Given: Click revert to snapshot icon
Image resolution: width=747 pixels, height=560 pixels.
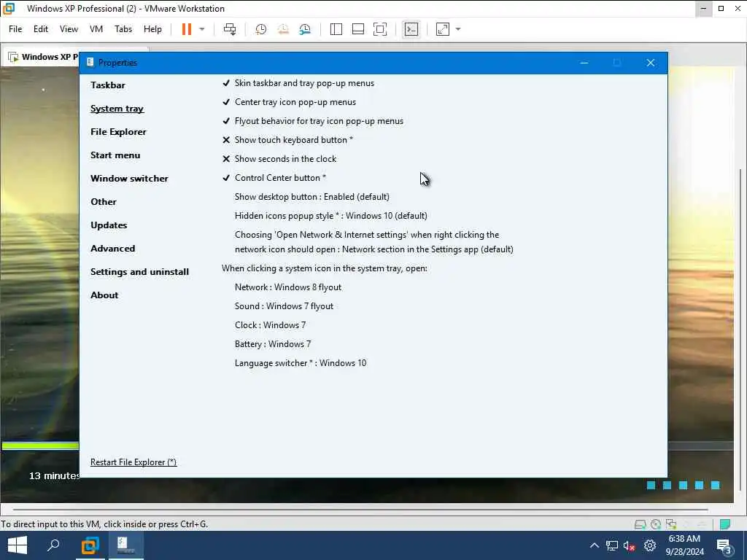Looking at the screenshot, I should (x=283, y=29).
